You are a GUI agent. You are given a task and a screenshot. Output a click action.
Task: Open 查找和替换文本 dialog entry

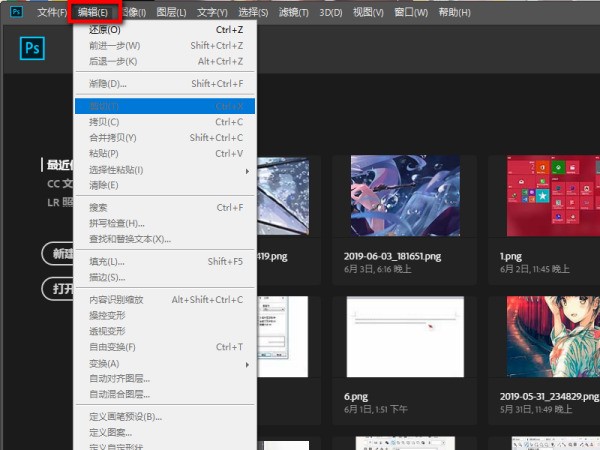pos(130,239)
